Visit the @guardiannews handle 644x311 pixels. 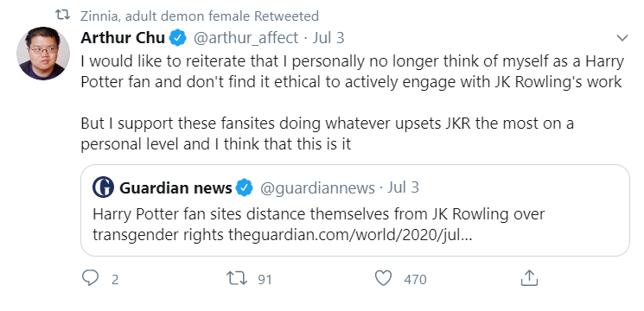click(x=317, y=188)
